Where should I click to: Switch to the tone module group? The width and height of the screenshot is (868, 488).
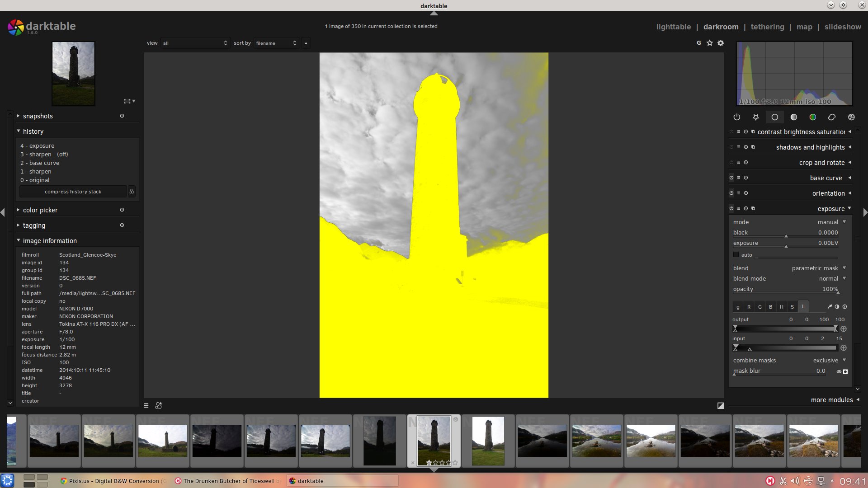[x=793, y=117]
